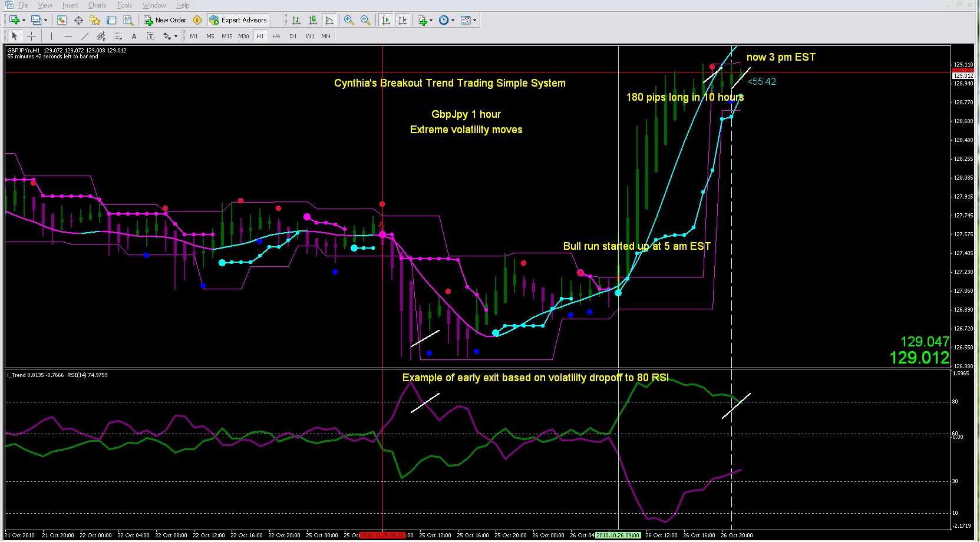Screen dimensions: 980x542
Task: Click the 'GbpJpy 1 hour' chart label
Action: pos(466,114)
